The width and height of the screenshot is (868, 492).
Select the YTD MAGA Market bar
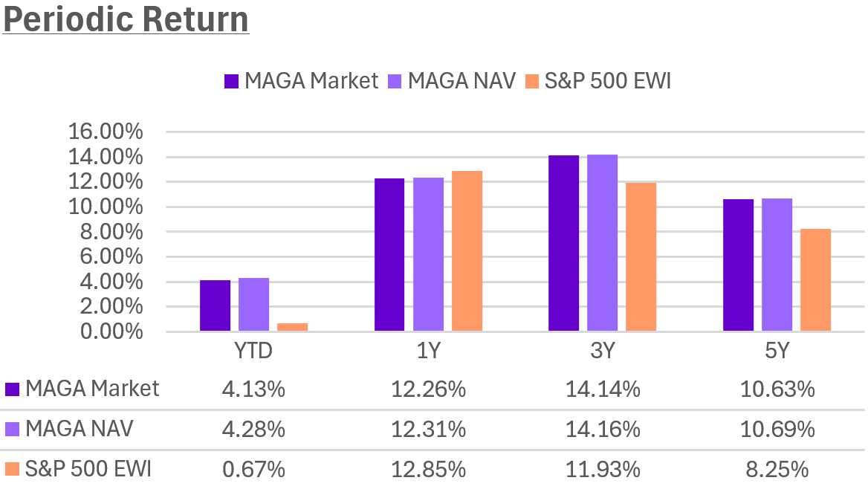[216, 305]
